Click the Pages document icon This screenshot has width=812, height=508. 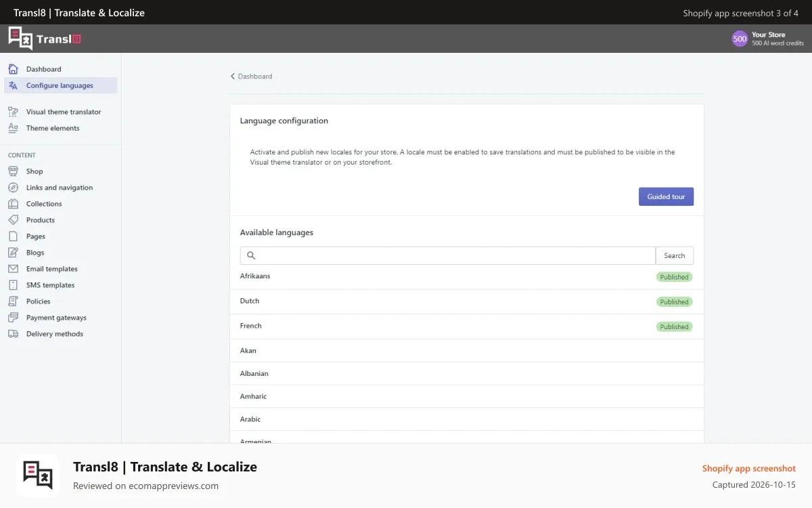point(13,236)
